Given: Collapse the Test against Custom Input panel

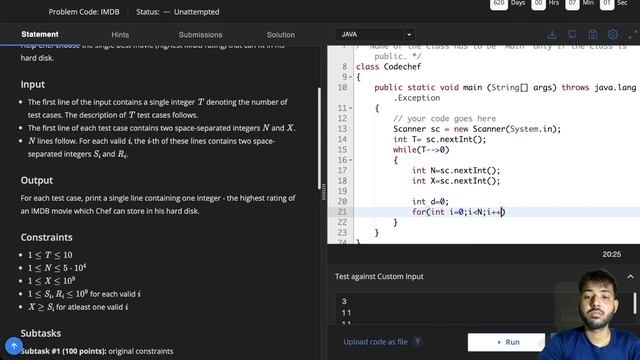Looking at the screenshot, I should 630,276.
